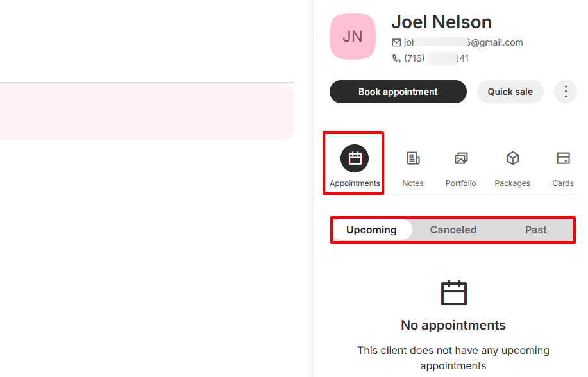The width and height of the screenshot is (588, 377).
Task: Click the pink banner on the left
Action: [x=146, y=112]
